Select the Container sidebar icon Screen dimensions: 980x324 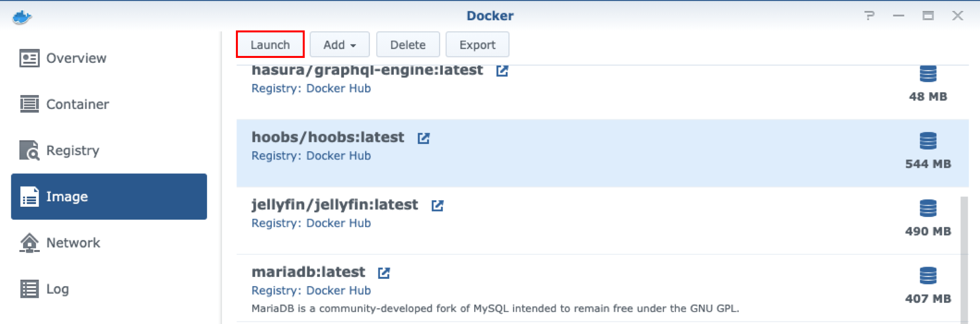point(29,104)
